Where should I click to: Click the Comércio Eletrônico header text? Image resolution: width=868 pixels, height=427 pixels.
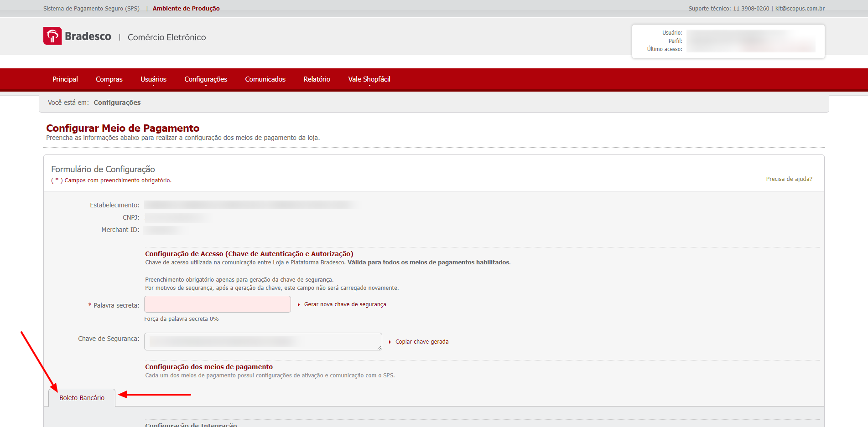click(x=167, y=37)
